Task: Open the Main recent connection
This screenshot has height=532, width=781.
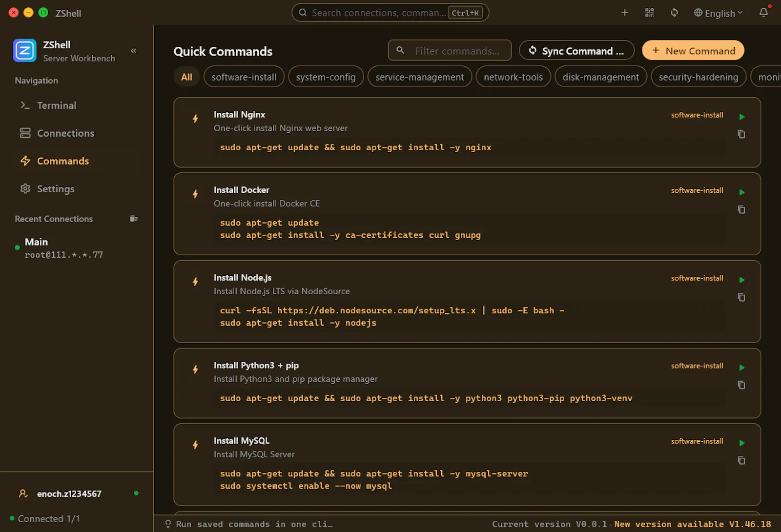Action: (x=76, y=248)
